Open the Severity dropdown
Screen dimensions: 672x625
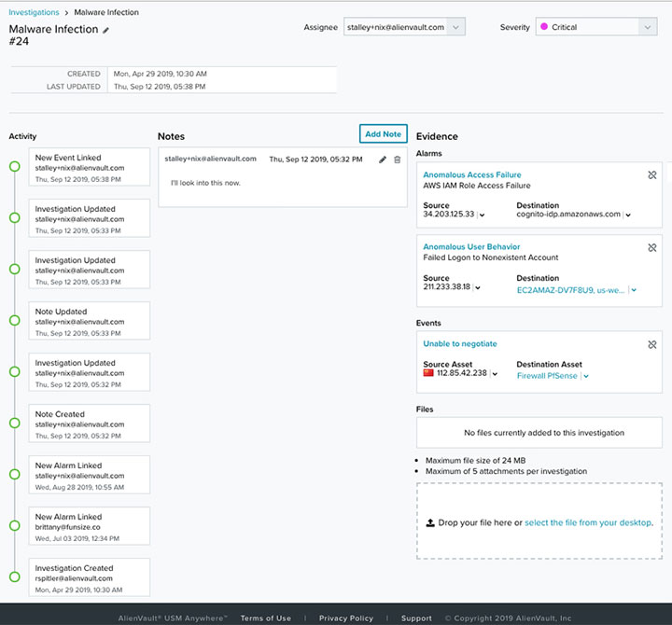coord(596,26)
